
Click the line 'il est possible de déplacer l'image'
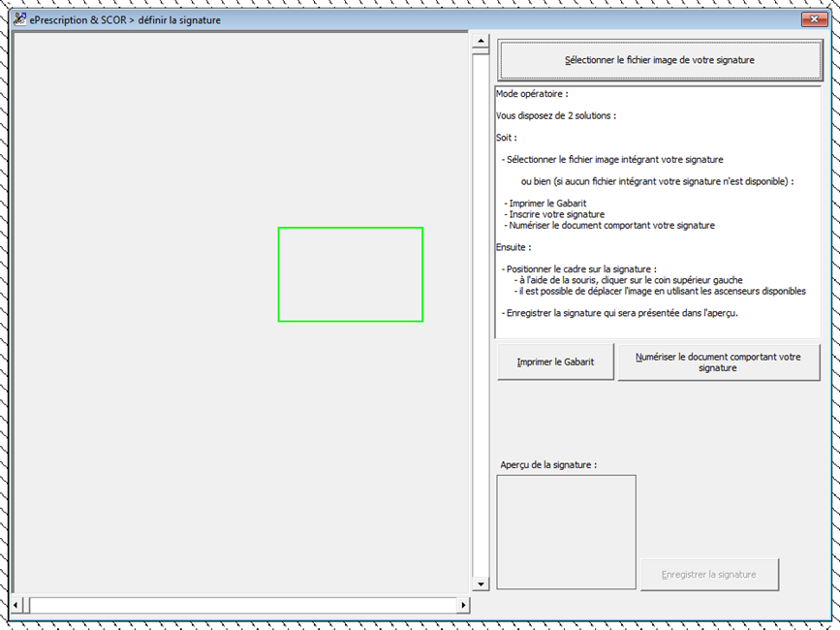coord(660,292)
